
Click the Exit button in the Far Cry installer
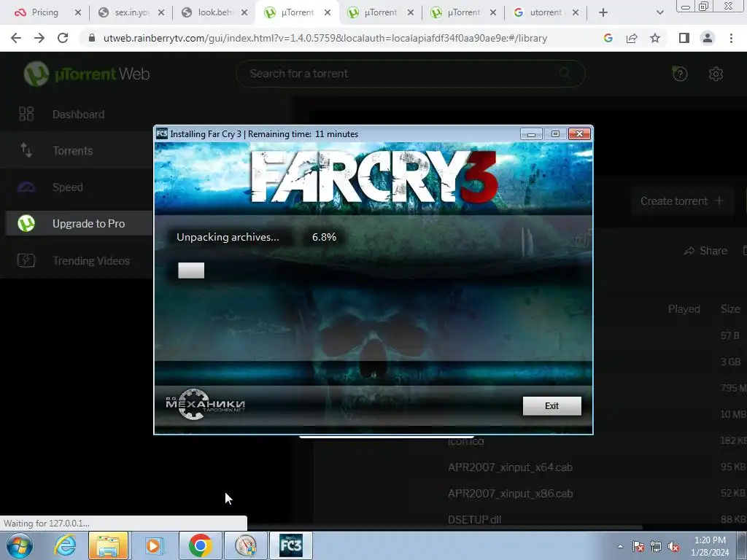click(x=551, y=405)
